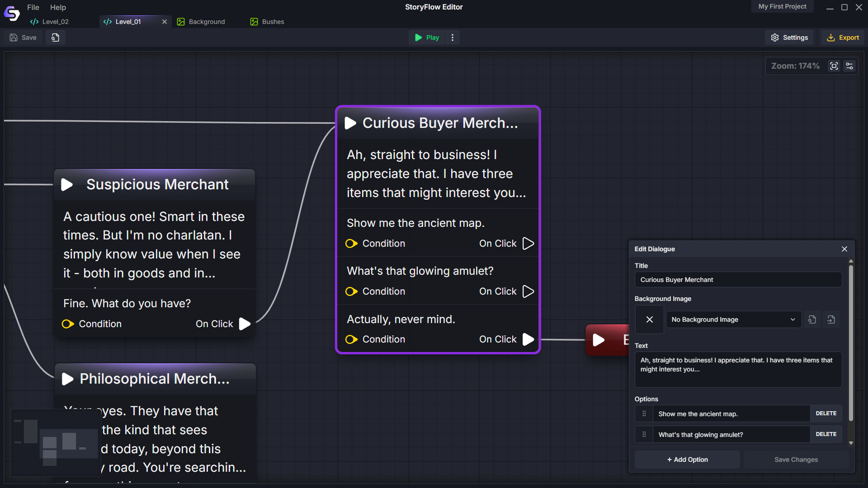Click the StoryFlow logo icon
This screenshot has height=488, width=868.
12,14
